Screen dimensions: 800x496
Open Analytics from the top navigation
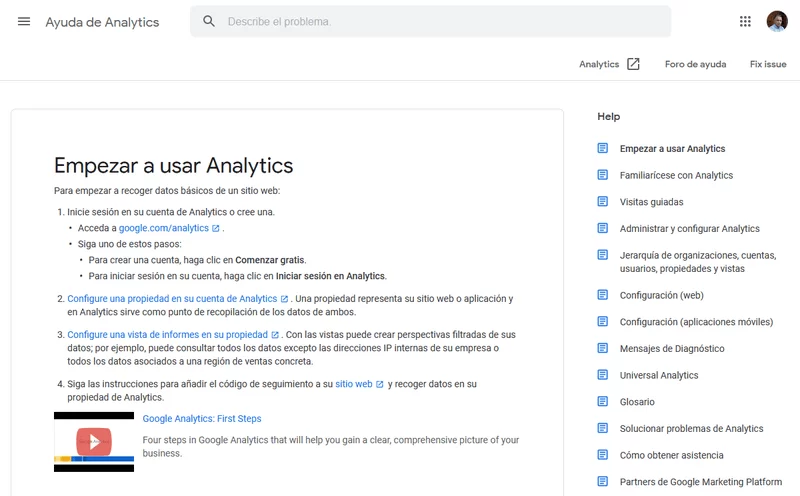599,64
